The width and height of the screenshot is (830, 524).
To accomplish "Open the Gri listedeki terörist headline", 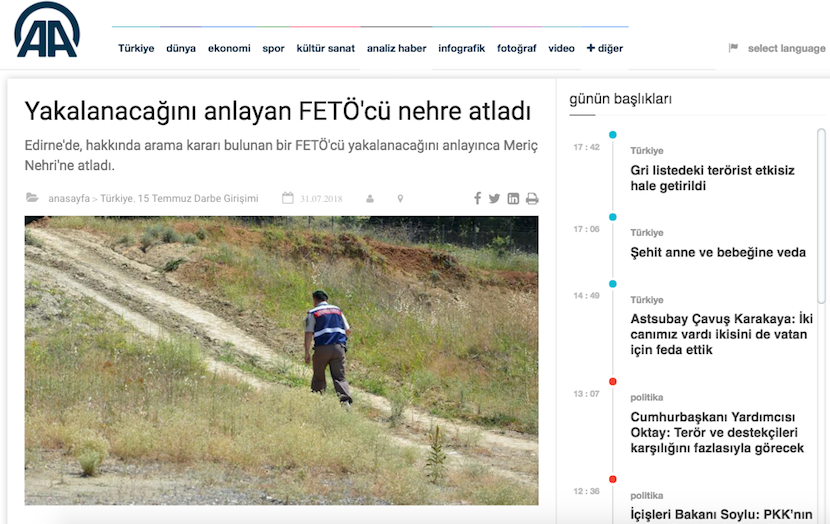I will coord(712,178).
